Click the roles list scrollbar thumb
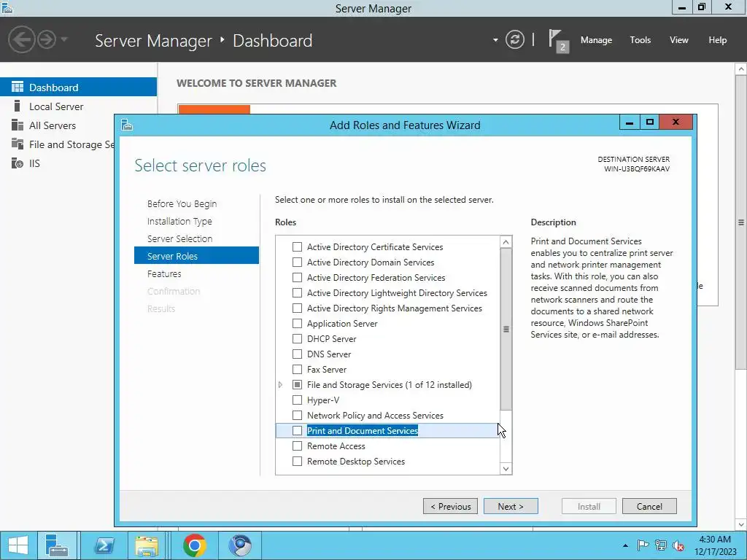The height and width of the screenshot is (560, 747). [506, 329]
